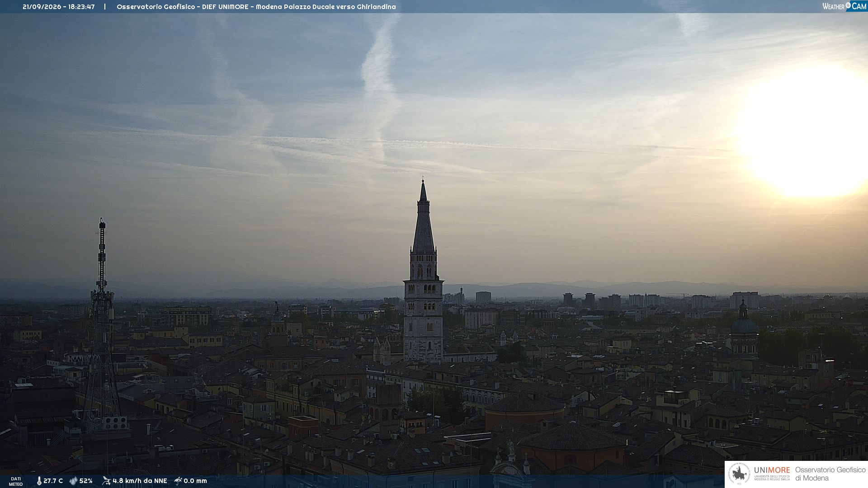Click the lattice radio antenna tower
This screenshot has height=488, width=868.
[102, 325]
